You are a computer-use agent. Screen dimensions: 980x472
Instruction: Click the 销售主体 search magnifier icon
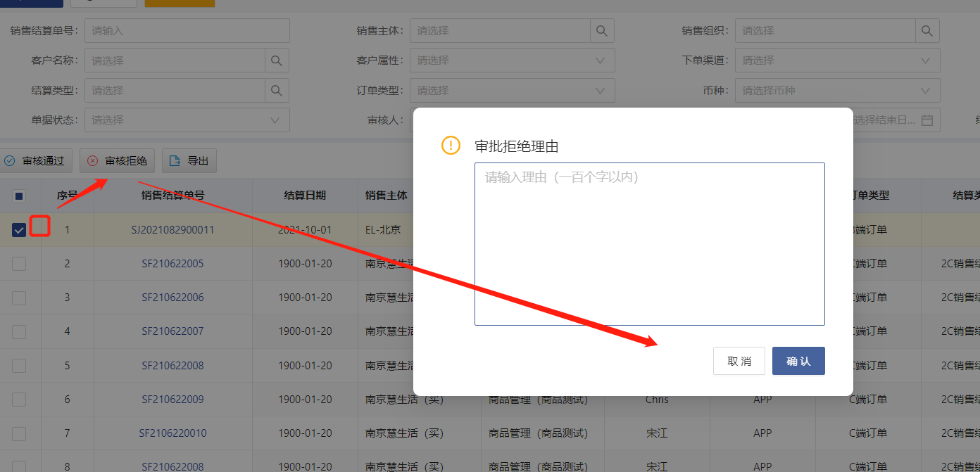[x=602, y=30]
